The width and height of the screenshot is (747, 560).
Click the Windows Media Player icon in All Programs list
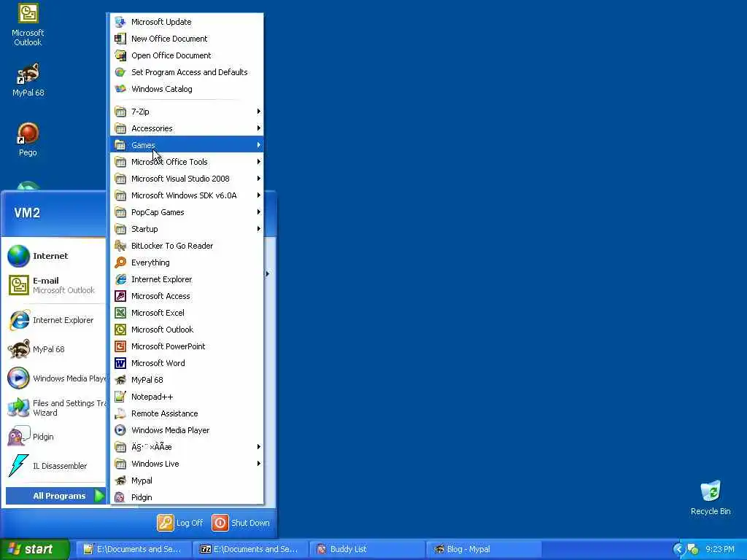click(x=120, y=430)
